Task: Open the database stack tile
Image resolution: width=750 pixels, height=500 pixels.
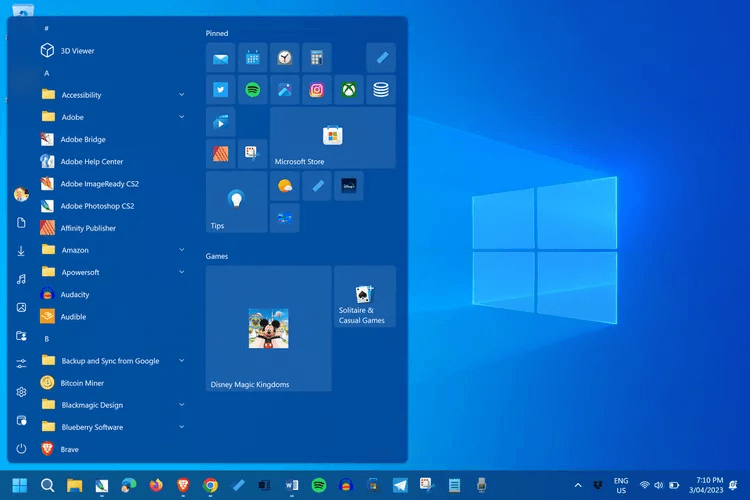Action: coord(381,90)
